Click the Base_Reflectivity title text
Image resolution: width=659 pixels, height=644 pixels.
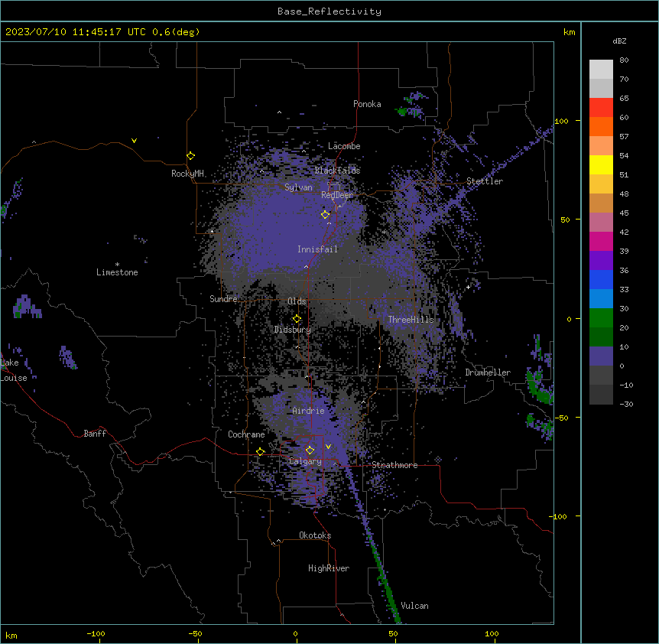coord(329,11)
